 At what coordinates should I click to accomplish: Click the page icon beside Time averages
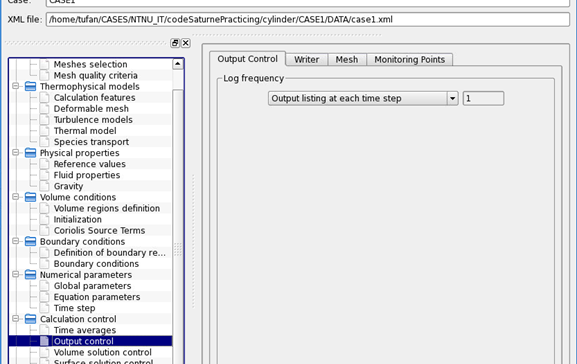click(x=44, y=330)
